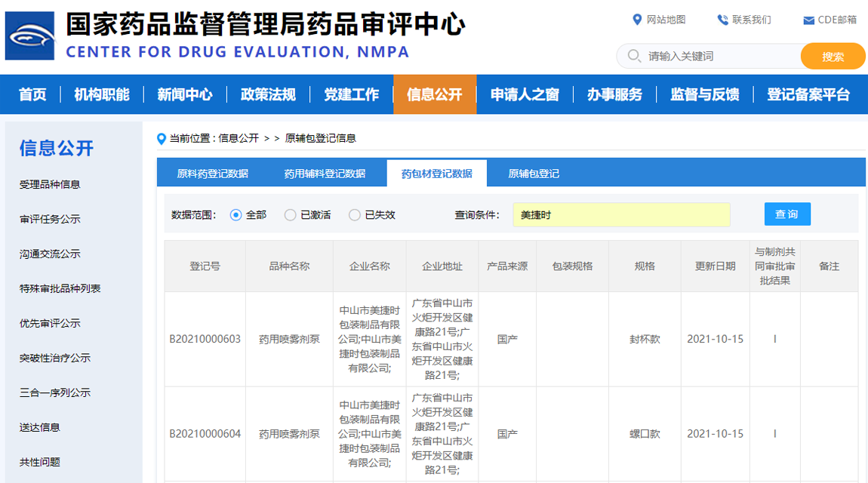
Task: Open 联系我们 link
Action: click(x=751, y=20)
